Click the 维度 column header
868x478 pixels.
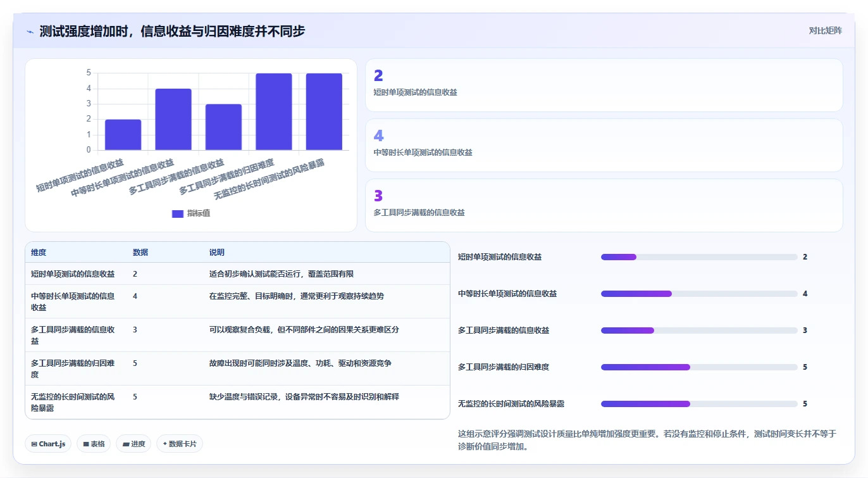pyautogui.click(x=39, y=253)
